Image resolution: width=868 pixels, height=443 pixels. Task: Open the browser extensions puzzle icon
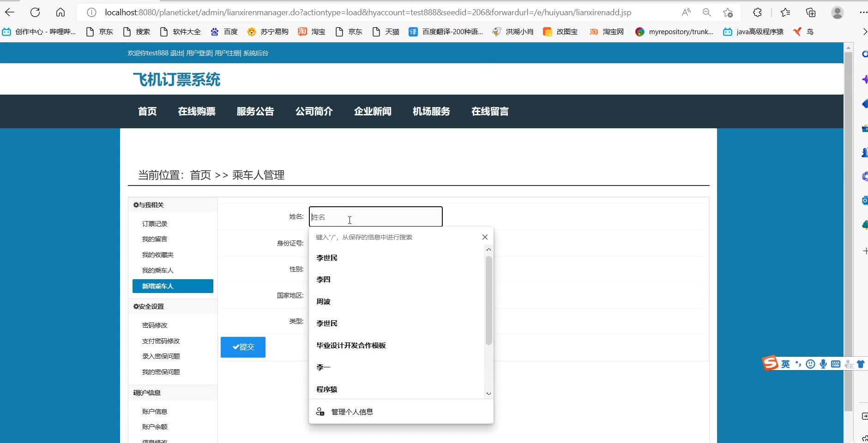(757, 12)
